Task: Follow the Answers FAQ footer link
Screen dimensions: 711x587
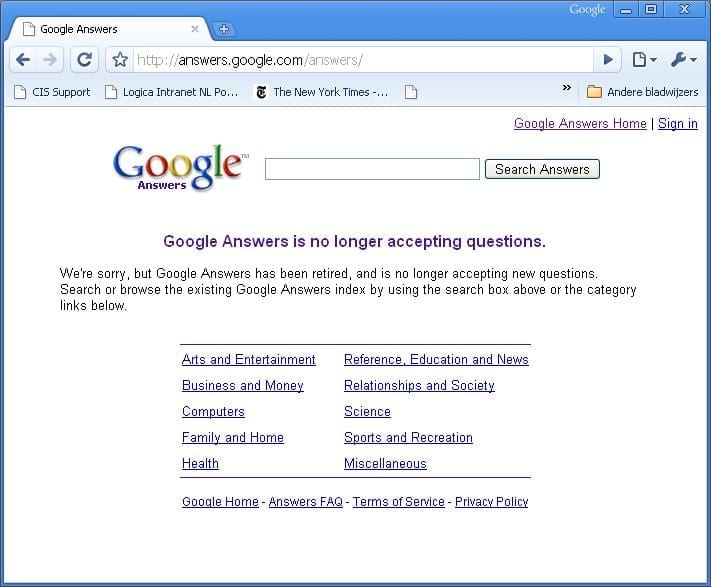Action: (x=306, y=502)
